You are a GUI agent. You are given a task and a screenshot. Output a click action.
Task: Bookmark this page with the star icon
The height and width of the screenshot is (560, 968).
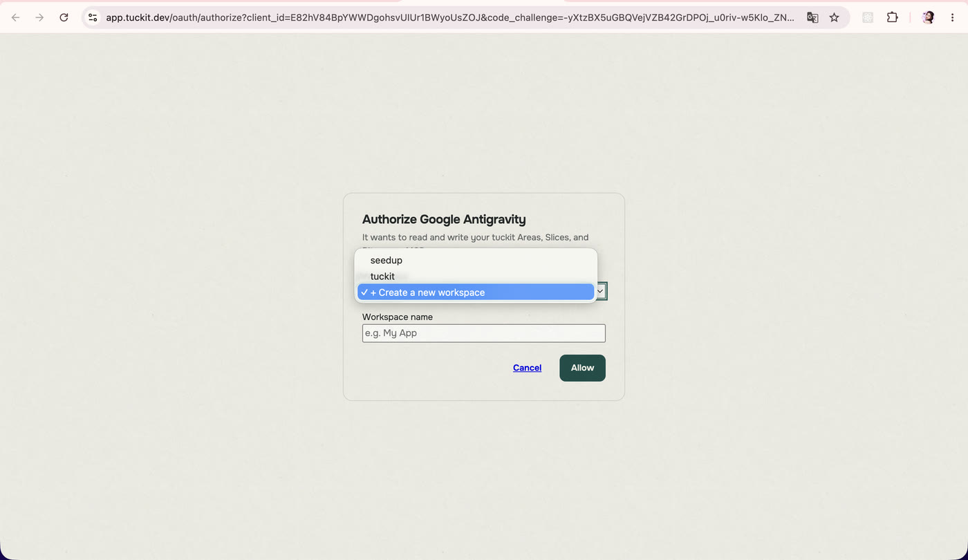(835, 17)
